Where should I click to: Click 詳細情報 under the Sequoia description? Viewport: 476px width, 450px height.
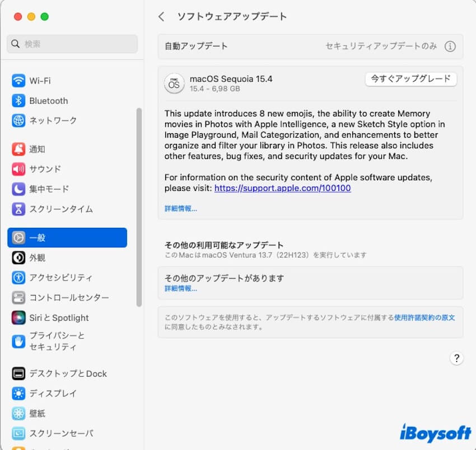[181, 208]
